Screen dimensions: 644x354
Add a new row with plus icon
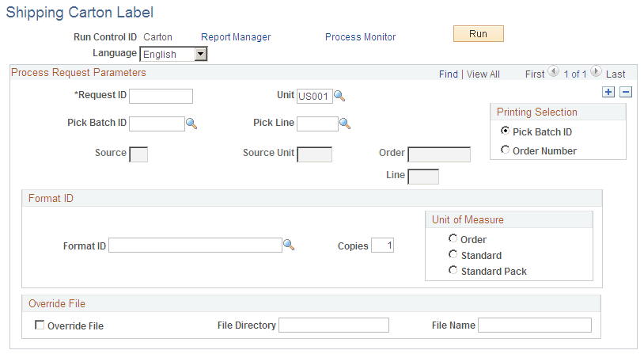[608, 92]
